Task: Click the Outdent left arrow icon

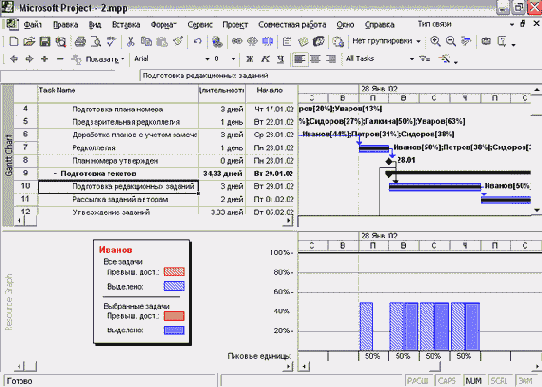Action: (x=14, y=59)
